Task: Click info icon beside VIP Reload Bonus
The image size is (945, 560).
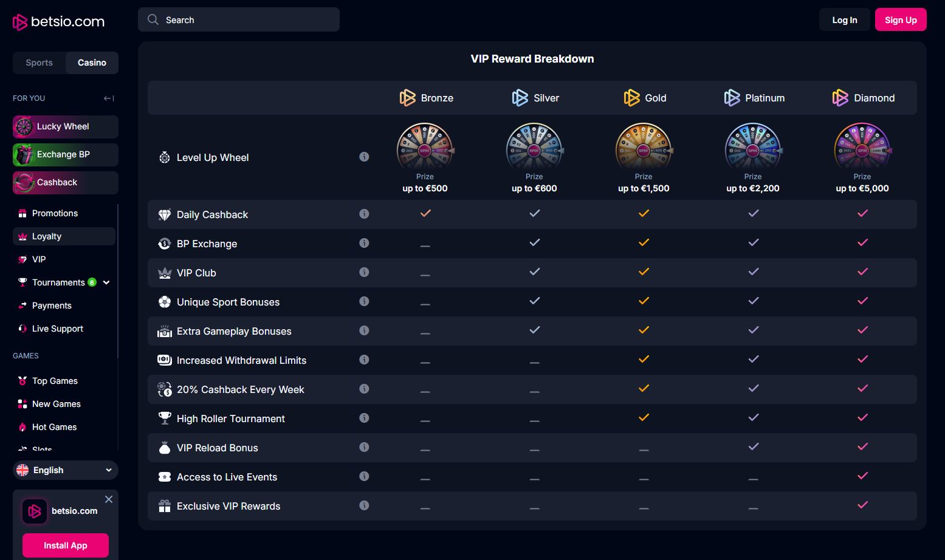Action: pos(364,447)
